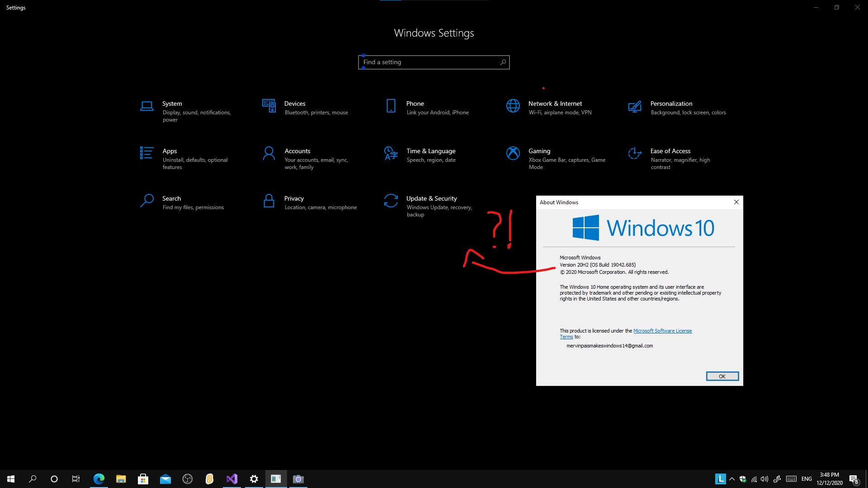This screenshot has height=488, width=868.
Task: Open Task View on the taskbar
Action: pyautogui.click(x=76, y=479)
